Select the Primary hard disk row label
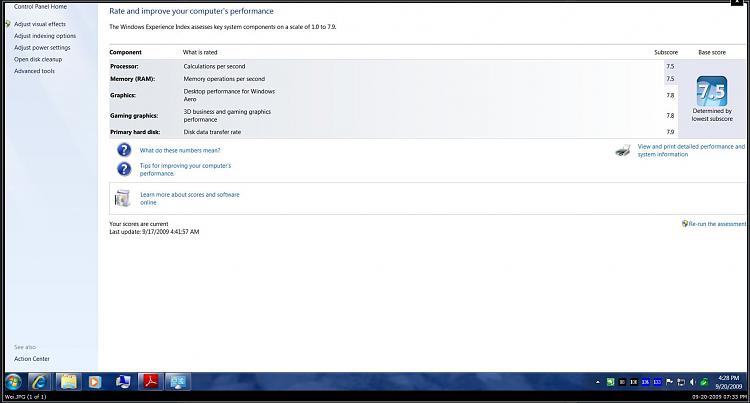This screenshot has width=750, height=403. click(135, 132)
